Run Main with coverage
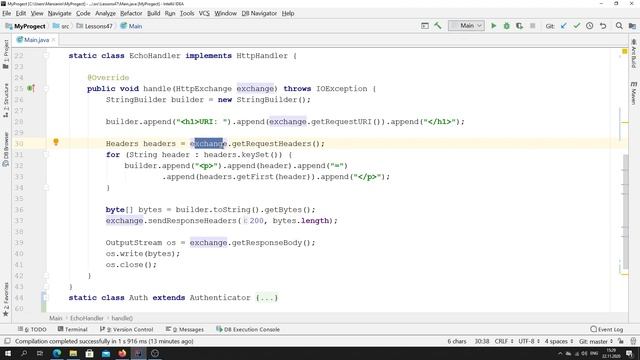 [519, 26]
